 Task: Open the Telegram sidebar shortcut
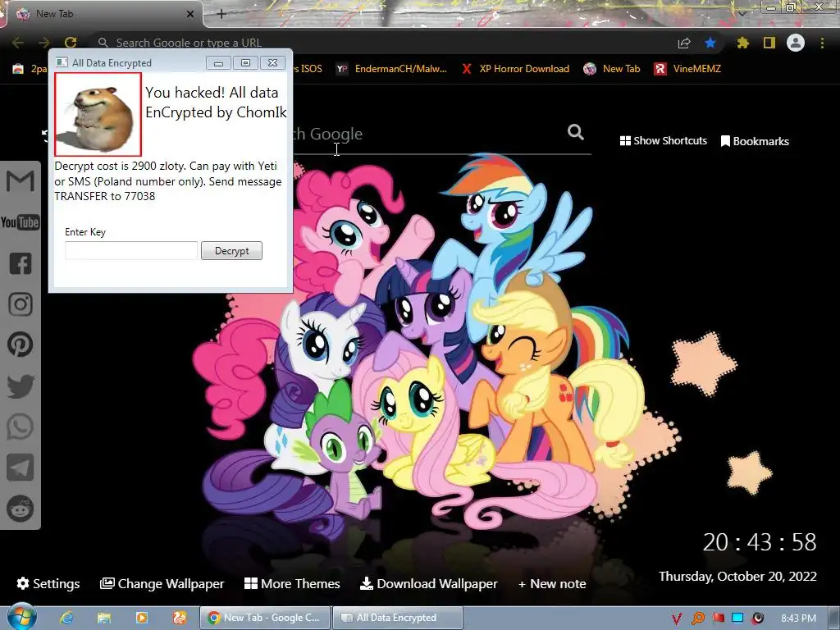[x=21, y=468]
